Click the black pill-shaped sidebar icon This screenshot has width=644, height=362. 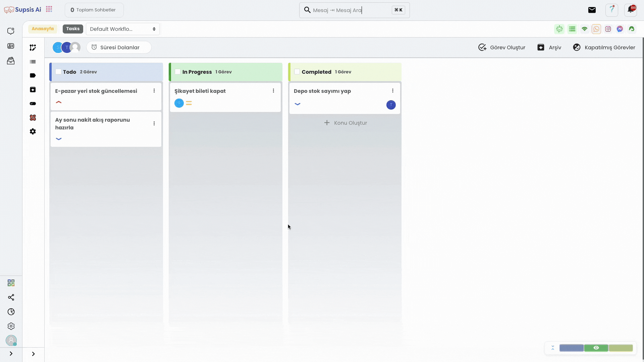coord(33,104)
